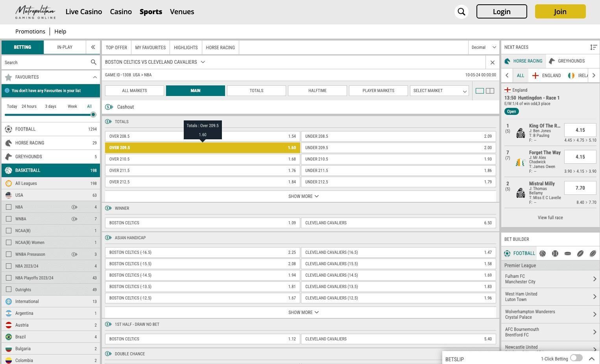Click the sidebar search magnifier icon
Image resolution: width=600 pixels, height=364 pixels.
coord(93,62)
